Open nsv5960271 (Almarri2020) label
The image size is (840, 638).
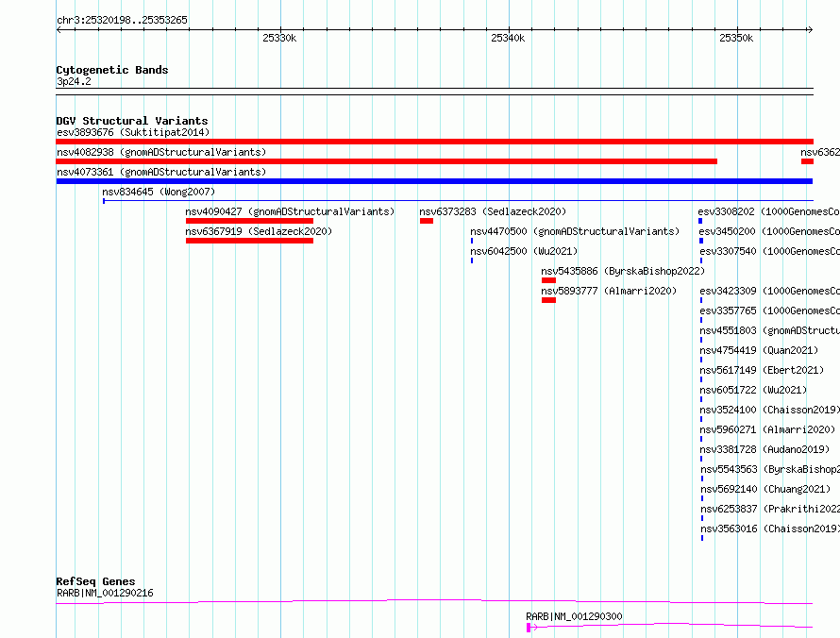click(767, 429)
